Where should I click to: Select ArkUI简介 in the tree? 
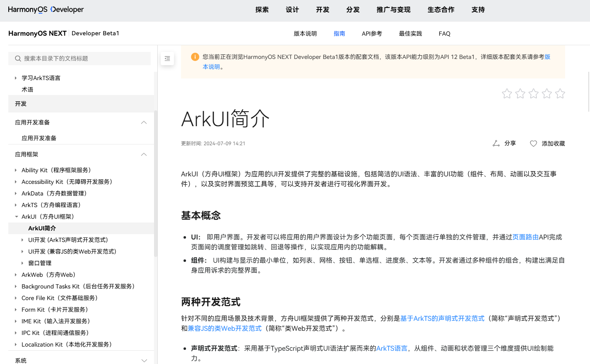[42, 228]
